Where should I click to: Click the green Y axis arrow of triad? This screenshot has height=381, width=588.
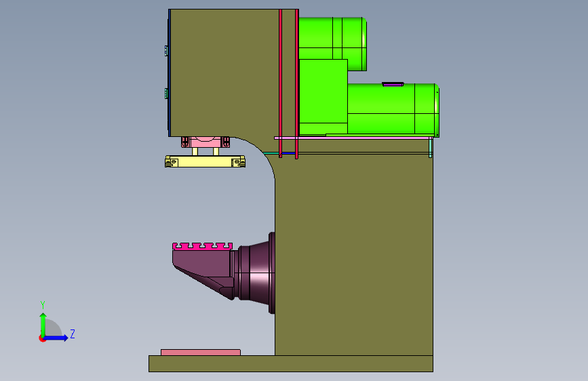click(43, 324)
